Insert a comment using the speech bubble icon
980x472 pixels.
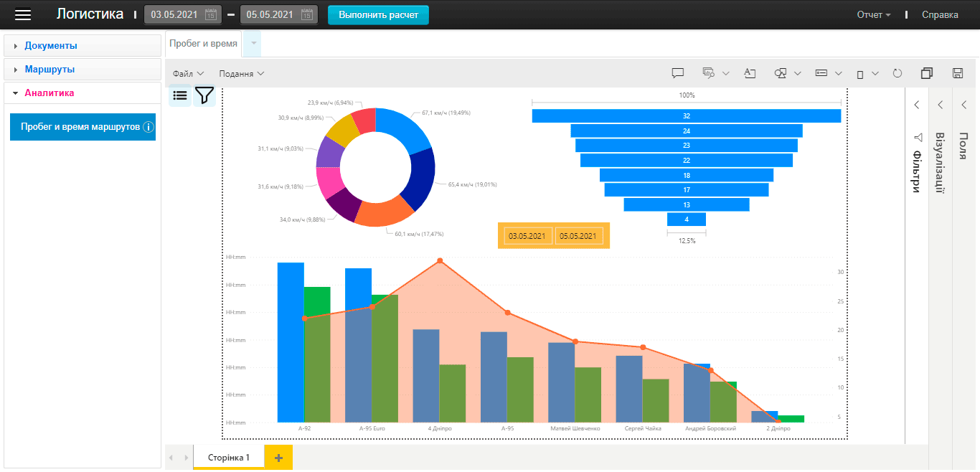(677, 72)
